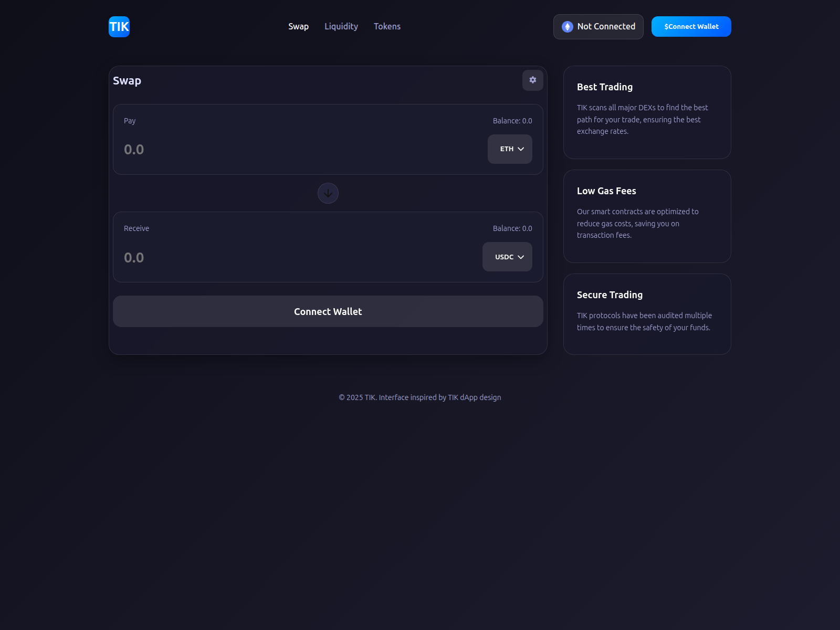Open swap settings gear icon
Viewport: 840px width, 630px height.
click(532, 80)
